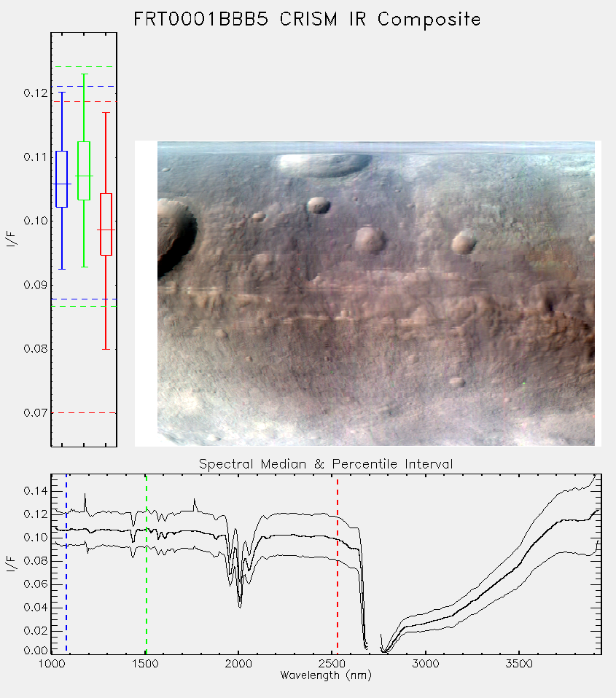Click the bottom red dashed limit line at 0.07

pyautogui.click(x=84, y=412)
